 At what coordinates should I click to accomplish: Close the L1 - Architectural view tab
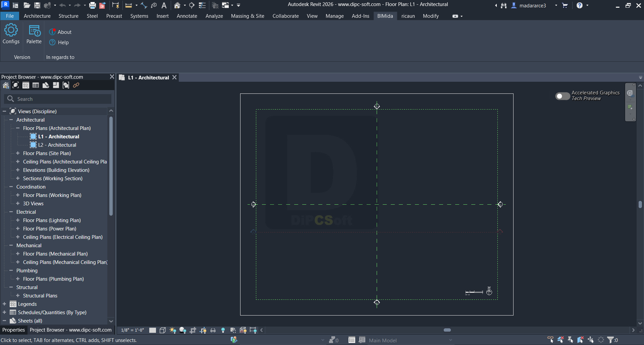click(x=174, y=77)
